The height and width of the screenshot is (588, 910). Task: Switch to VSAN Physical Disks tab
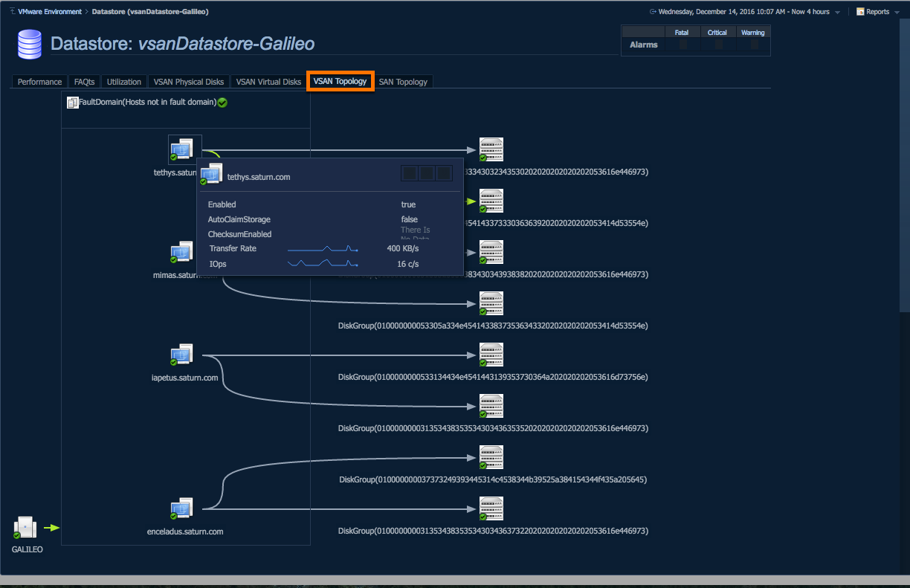click(189, 82)
